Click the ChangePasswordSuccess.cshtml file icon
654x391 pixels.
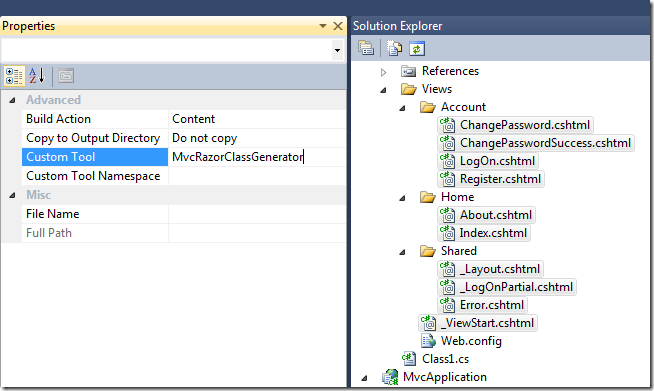click(448, 143)
